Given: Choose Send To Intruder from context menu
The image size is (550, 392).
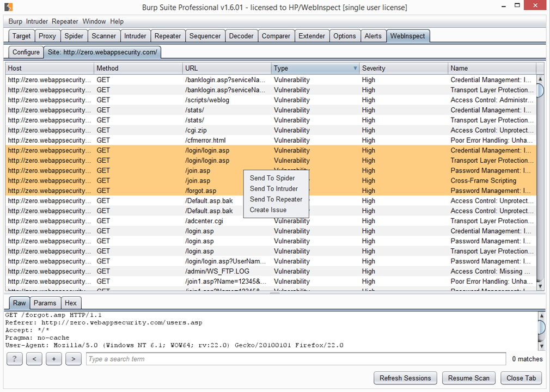Looking at the screenshot, I should pyautogui.click(x=273, y=188).
